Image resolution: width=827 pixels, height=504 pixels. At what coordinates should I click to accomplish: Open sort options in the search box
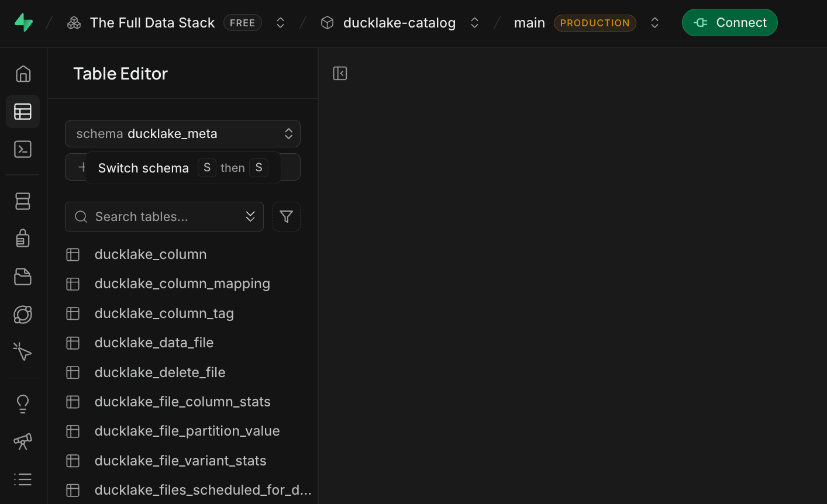pos(250,217)
